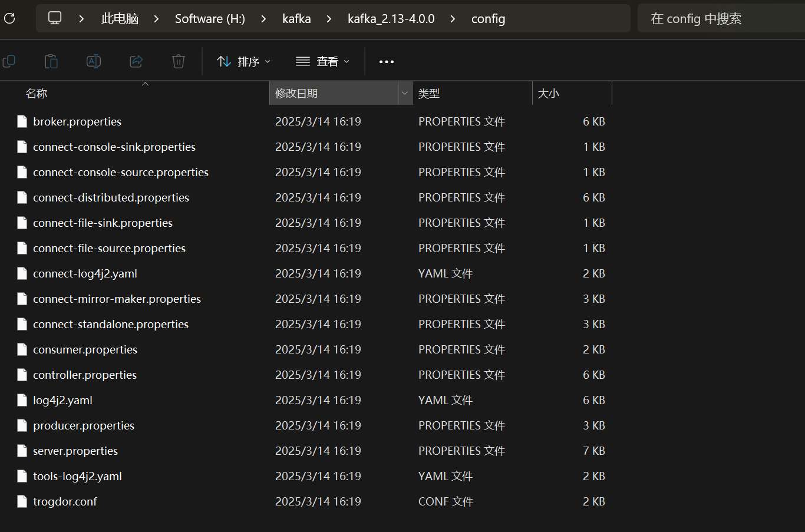Image resolution: width=805 pixels, height=532 pixels.
Task: Click the refresh icon in address bar
Action: coord(9,18)
